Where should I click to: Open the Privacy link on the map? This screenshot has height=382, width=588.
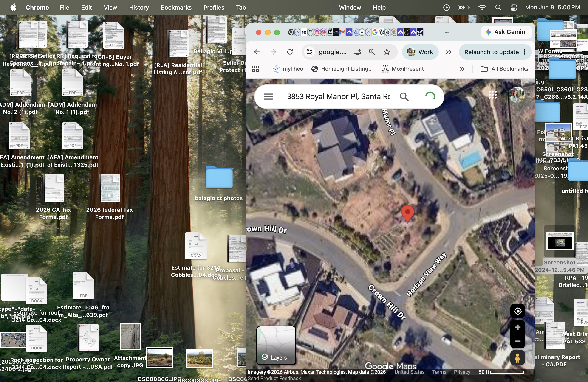coord(462,372)
